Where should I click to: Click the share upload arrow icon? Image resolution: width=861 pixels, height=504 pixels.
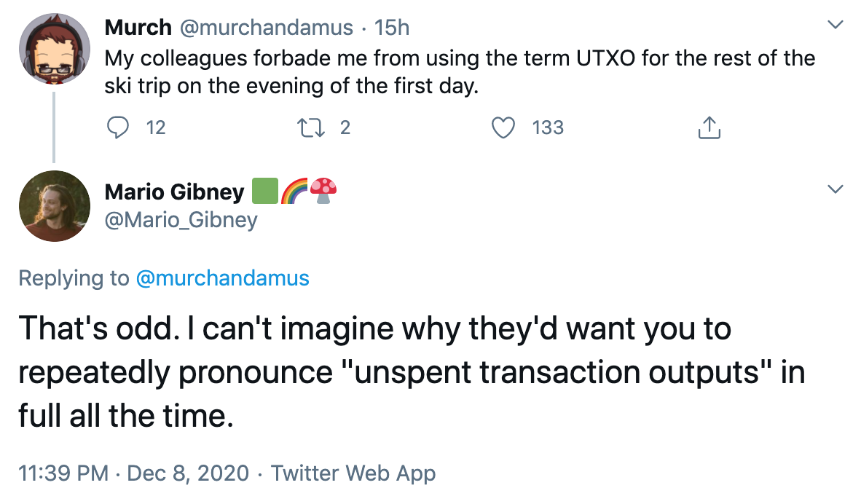click(708, 128)
